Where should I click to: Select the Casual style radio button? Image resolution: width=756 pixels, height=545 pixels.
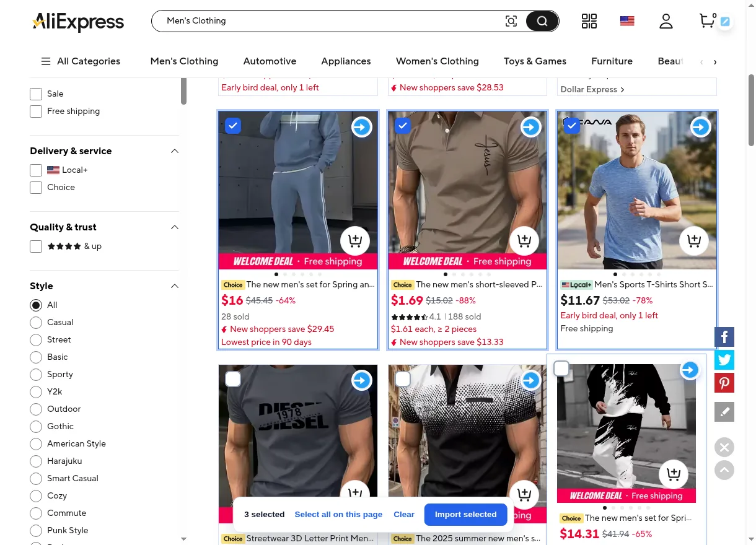tap(36, 323)
